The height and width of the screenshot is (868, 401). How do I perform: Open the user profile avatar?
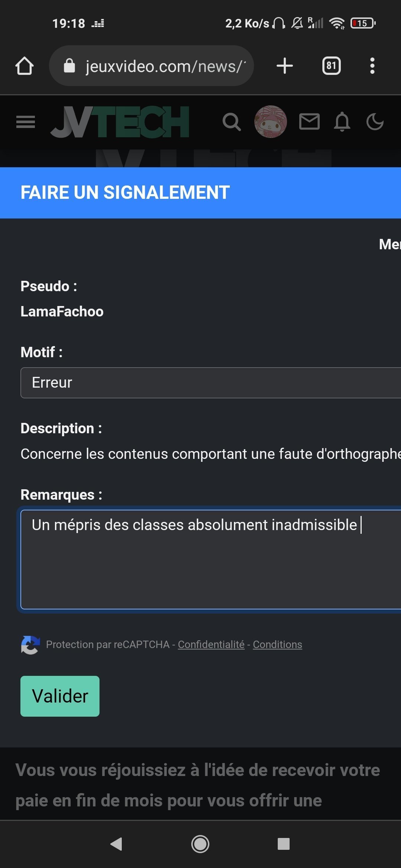(x=271, y=122)
